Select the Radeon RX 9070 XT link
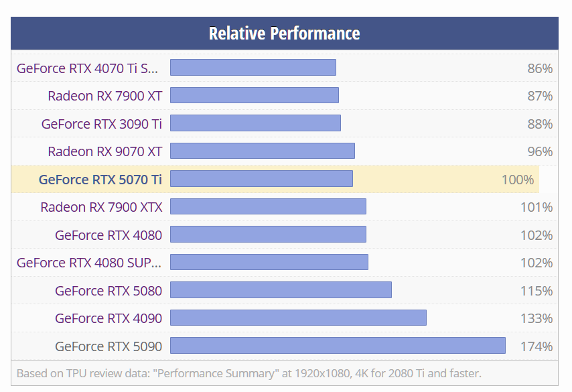This screenshot has height=392, width=572. click(x=104, y=151)
